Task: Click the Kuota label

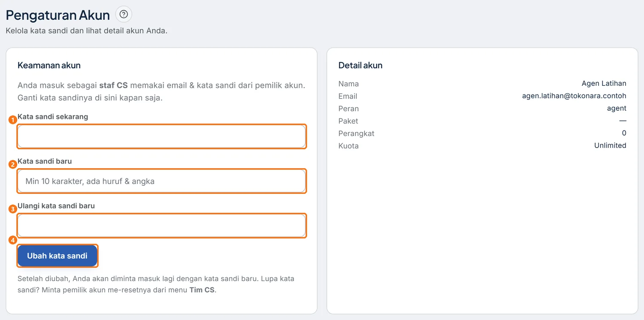Action: pos(349,146)
